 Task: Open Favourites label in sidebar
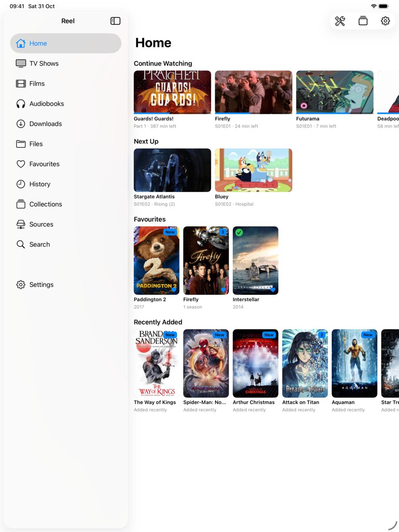(44, 164)
